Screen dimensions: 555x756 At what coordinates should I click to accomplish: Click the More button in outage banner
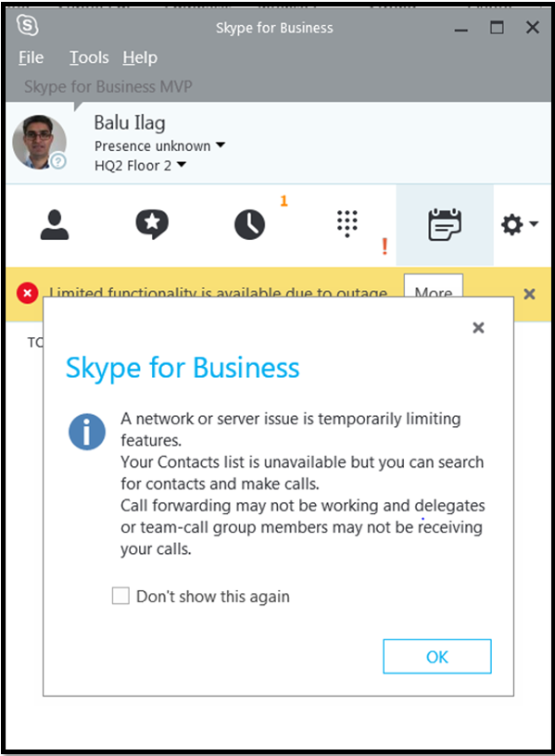point(433,287)
